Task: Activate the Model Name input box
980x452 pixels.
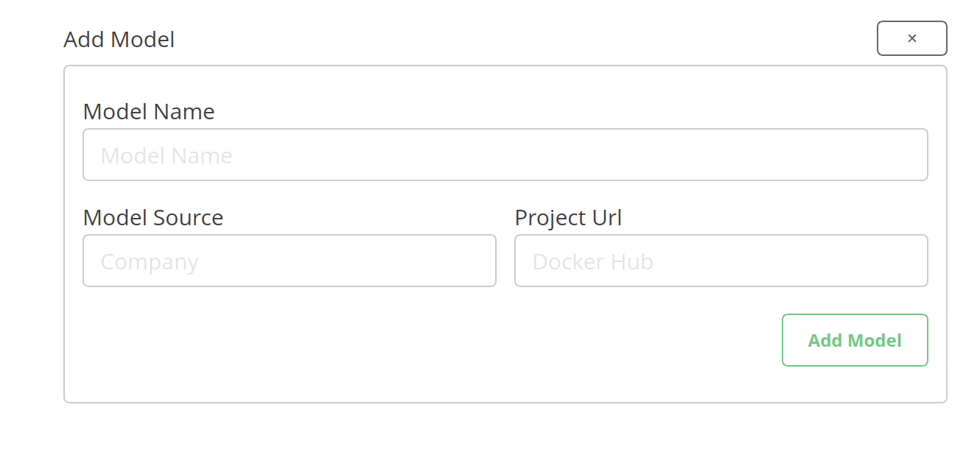Action: click(x=505, y=155)
